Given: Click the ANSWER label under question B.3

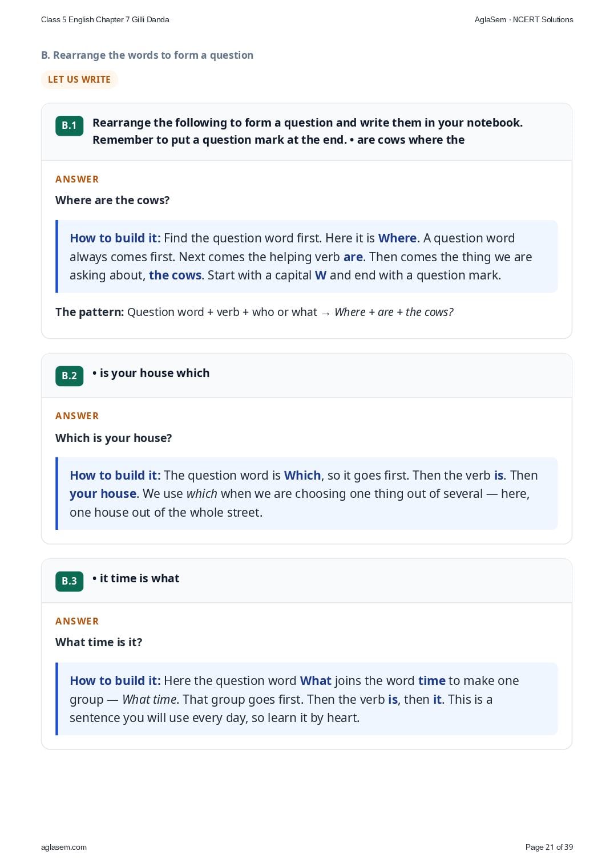Looking at the screenshot, I should [x=77, y=621].
